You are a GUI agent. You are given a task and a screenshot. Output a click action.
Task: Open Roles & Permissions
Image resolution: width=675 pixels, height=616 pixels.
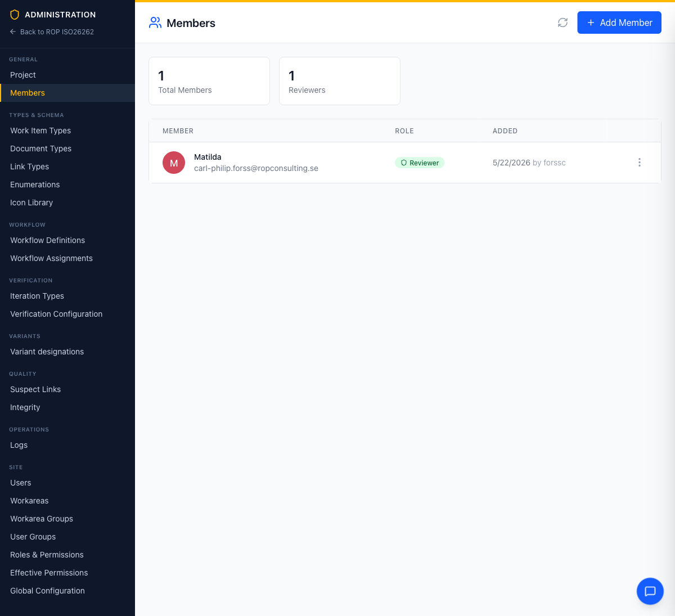click(x=67, y=555)
